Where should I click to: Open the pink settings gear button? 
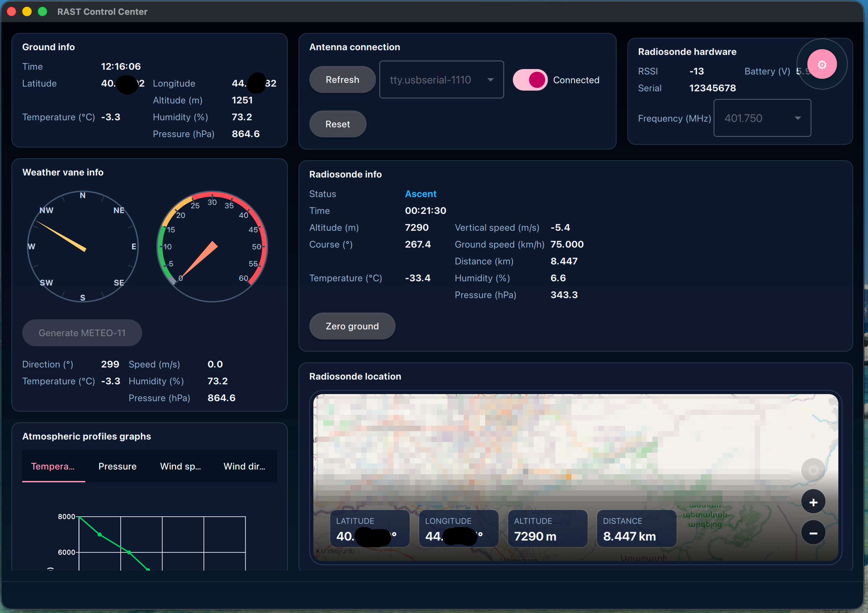[x=821, y=65]
